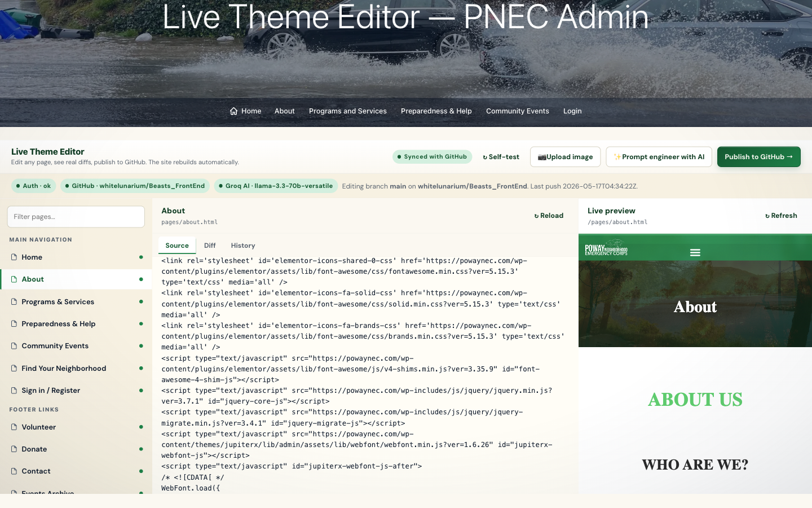Click the green status dot on Donate row
Screen dimensions: 812x508
(141, 449)
